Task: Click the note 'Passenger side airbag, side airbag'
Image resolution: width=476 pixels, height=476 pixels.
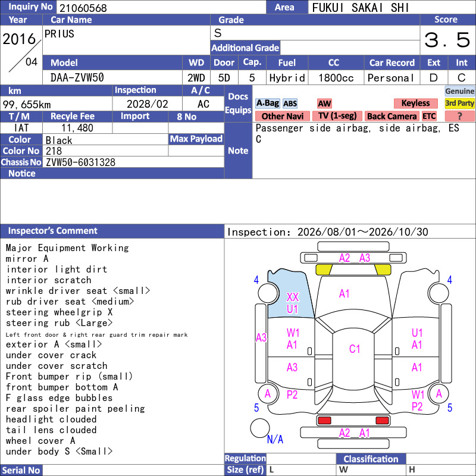Action: click(x=347, y=129)
